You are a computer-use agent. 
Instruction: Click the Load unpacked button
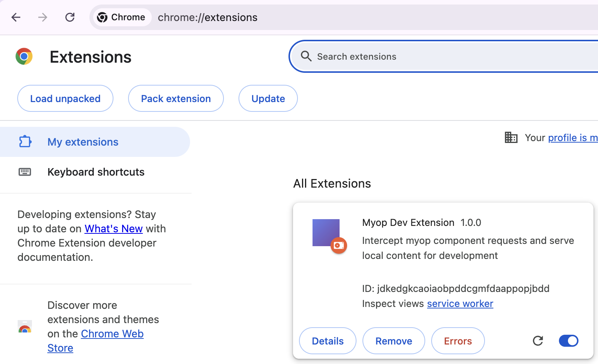point(65,99)
